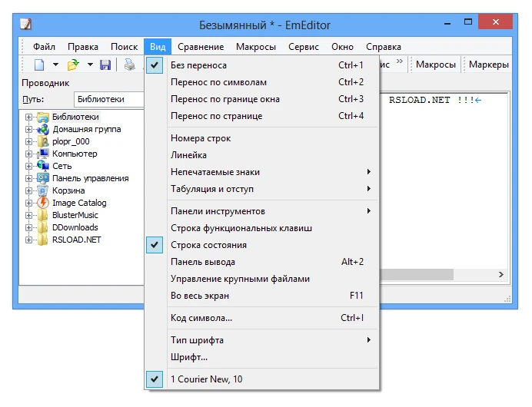The image size is (532, 407).
Task: Click the Макросы toolbar button
Action: pyautogui.click(x=435, y=65)
